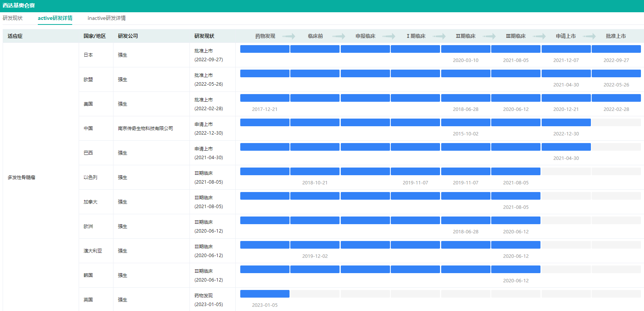Click the 以色列 country cell
The image size is (644, 311).
(91, 177)
